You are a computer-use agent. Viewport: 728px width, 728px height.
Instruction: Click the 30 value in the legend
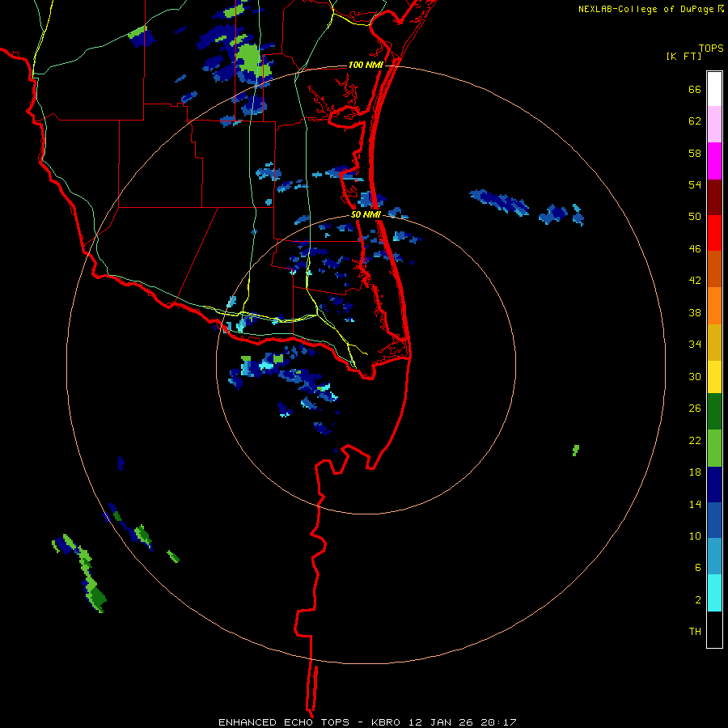(x=695, y=376)
